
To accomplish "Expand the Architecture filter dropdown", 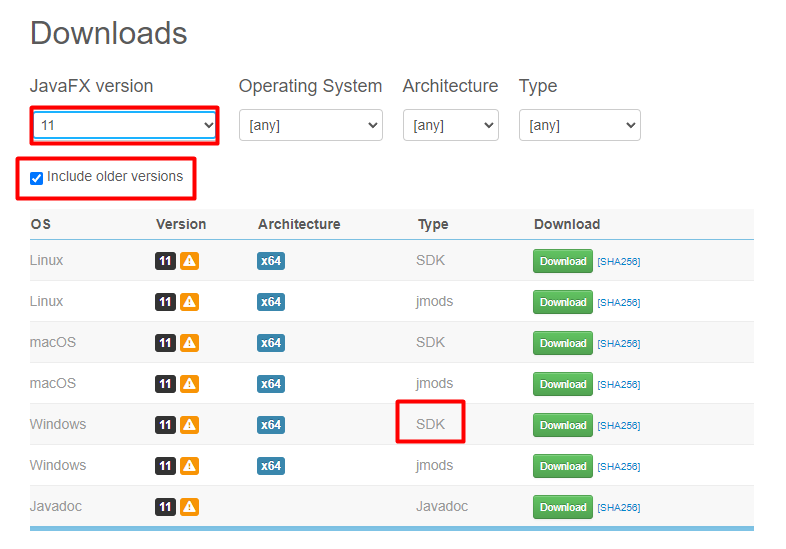I will (x=451, y=125).
